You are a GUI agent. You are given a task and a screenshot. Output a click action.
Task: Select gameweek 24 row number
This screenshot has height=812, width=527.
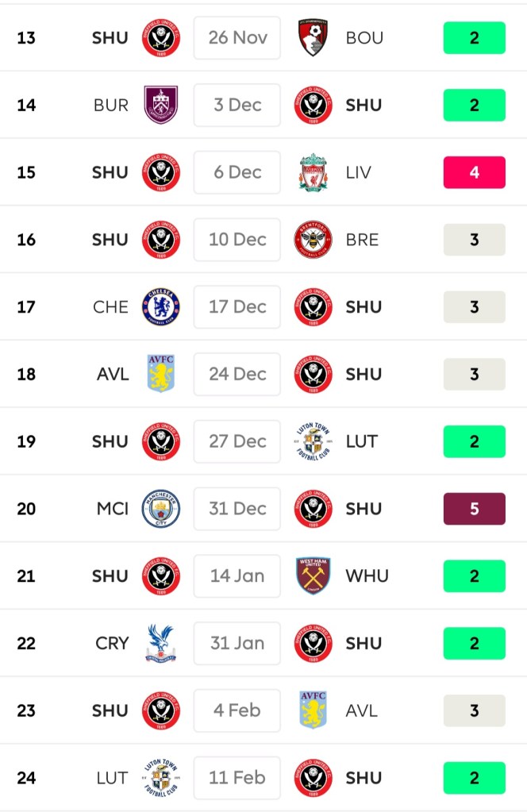(26, 778)
